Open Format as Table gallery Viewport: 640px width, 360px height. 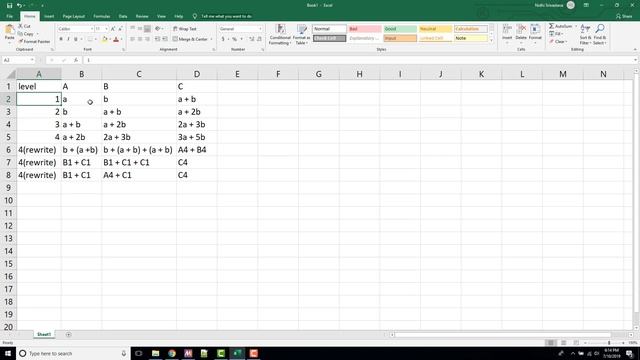[x=302, y=34]
